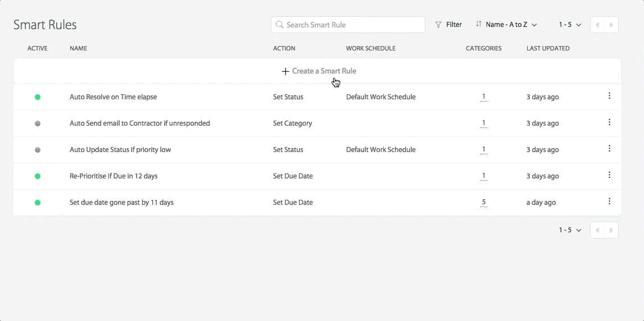The width and height of the screenshot is (644, 321).
Task: Open rule Set due date gone past by 11 days
Action: tap(121, 203)
